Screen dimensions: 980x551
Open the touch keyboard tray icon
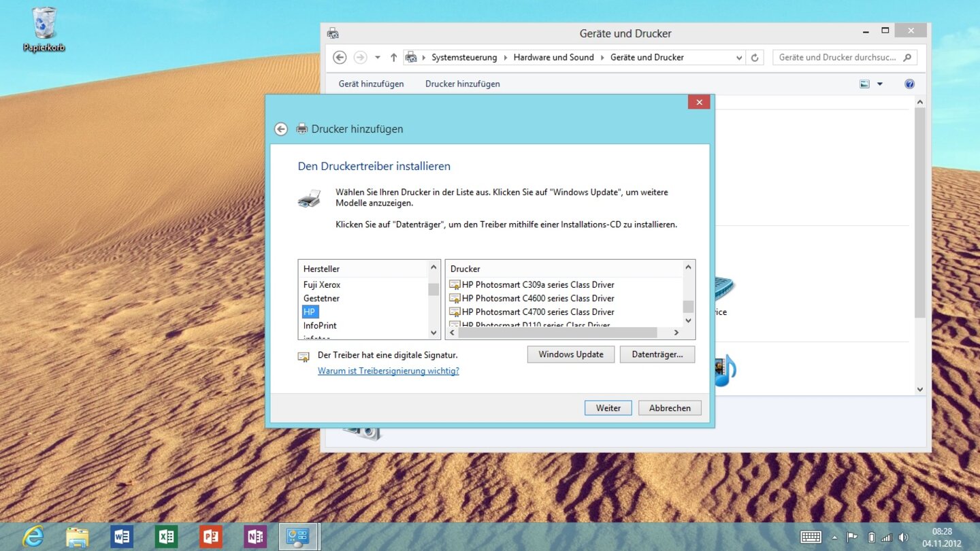pos(811,537)
